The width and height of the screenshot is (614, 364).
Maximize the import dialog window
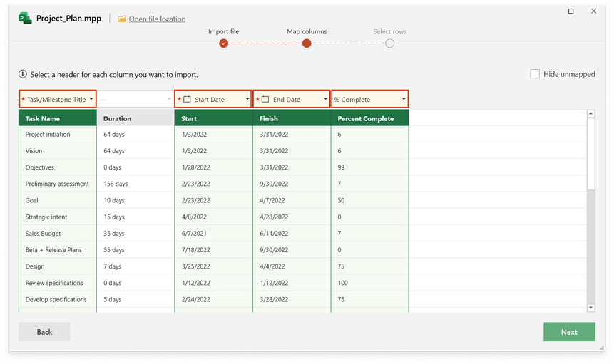[570, 11]
